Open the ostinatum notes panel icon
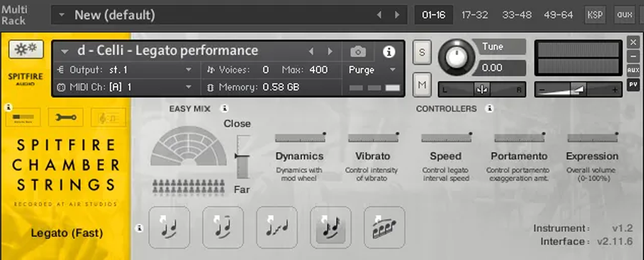Image resolution: width=644 pixels, height=260 pixels. pyautogui.click(x=108, y=118)
